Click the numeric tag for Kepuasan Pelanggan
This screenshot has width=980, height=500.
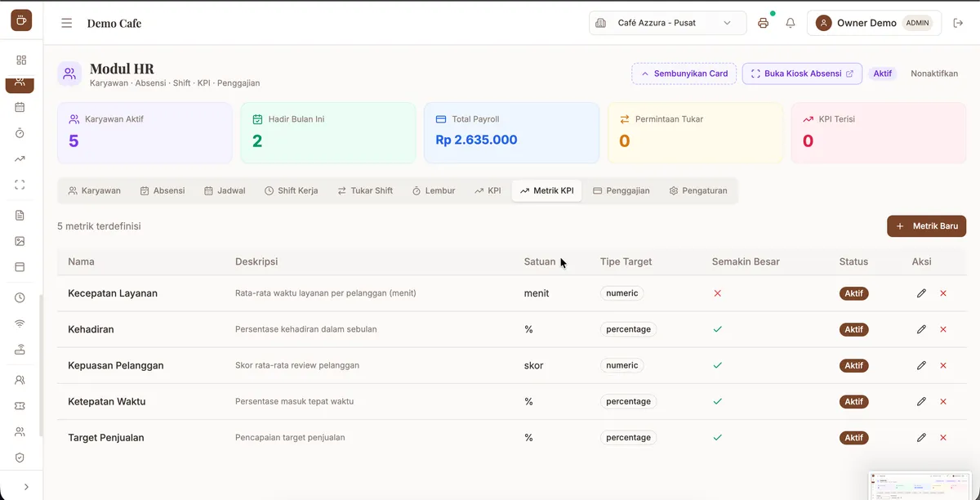point(622,365)
